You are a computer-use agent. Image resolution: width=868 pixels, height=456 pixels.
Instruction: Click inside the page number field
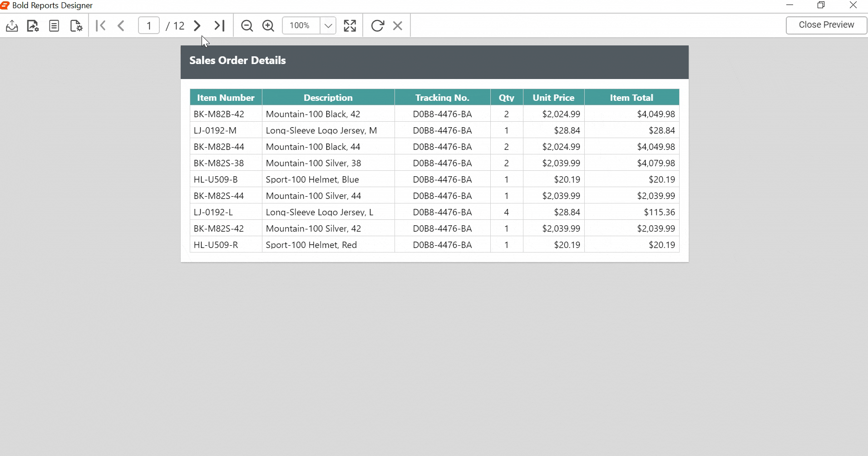point(149,25)
